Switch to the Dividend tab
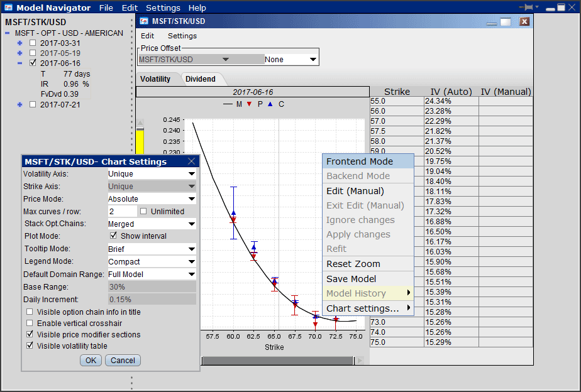This screenshot has width=581, height=392. coord(201,79)
